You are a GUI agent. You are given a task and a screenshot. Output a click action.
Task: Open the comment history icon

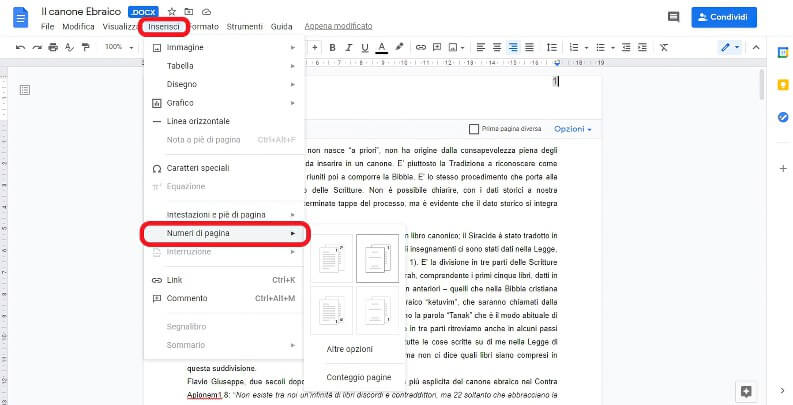click(673, 17)
